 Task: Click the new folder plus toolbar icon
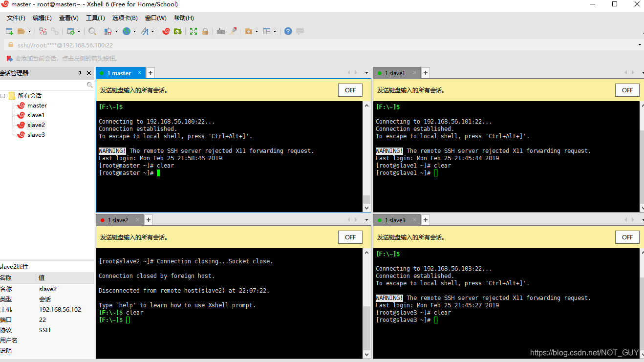click(x=249, y=31)
